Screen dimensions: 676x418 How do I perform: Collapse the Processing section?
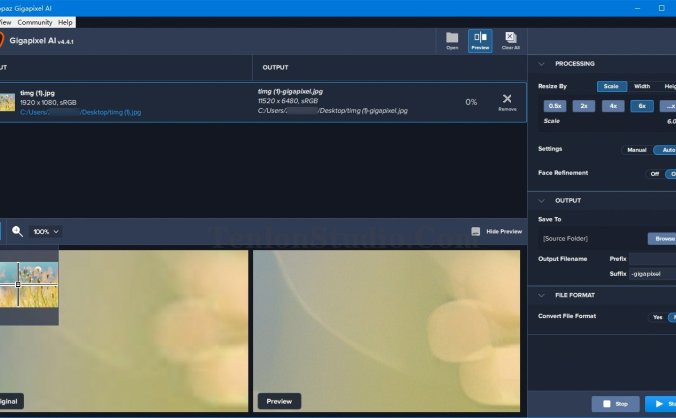(x=540, y=63)
